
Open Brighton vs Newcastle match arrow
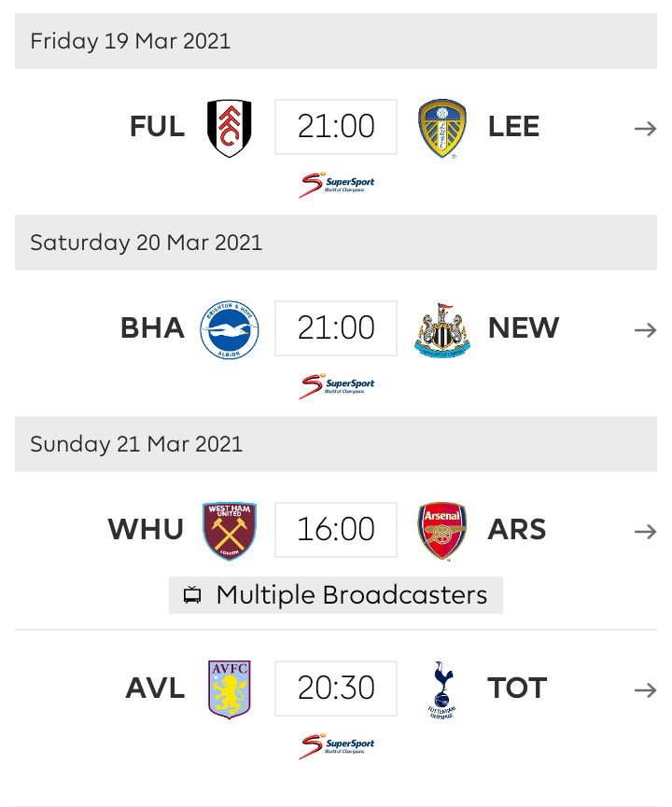click(645, 330)
